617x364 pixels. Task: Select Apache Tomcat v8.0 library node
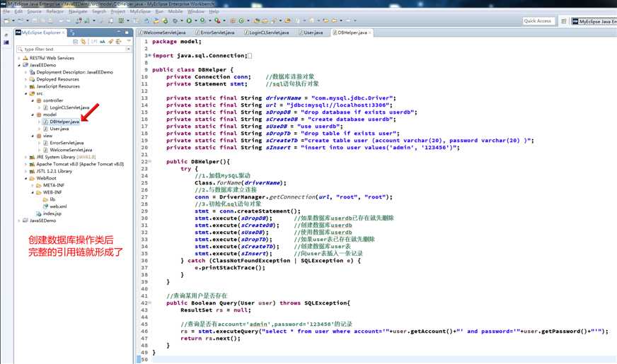(76, 164)
